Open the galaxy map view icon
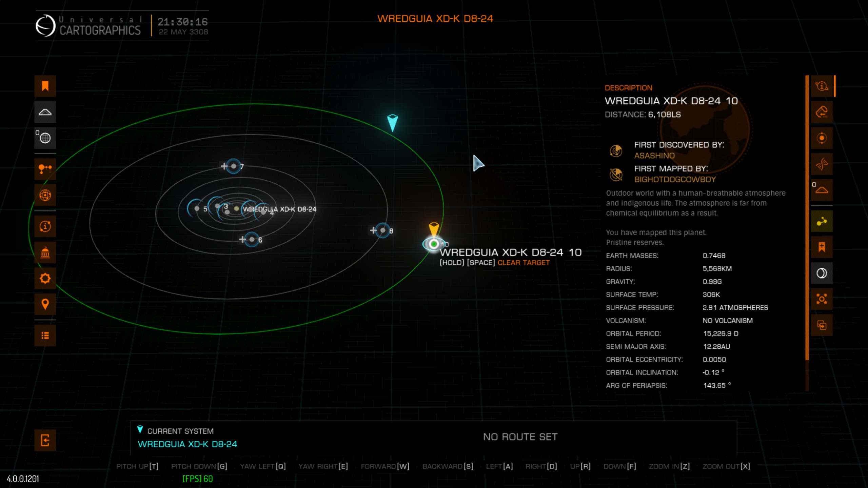Image resolution: width=868 pixels, height=488 pixels. click(x=45, y=196)
